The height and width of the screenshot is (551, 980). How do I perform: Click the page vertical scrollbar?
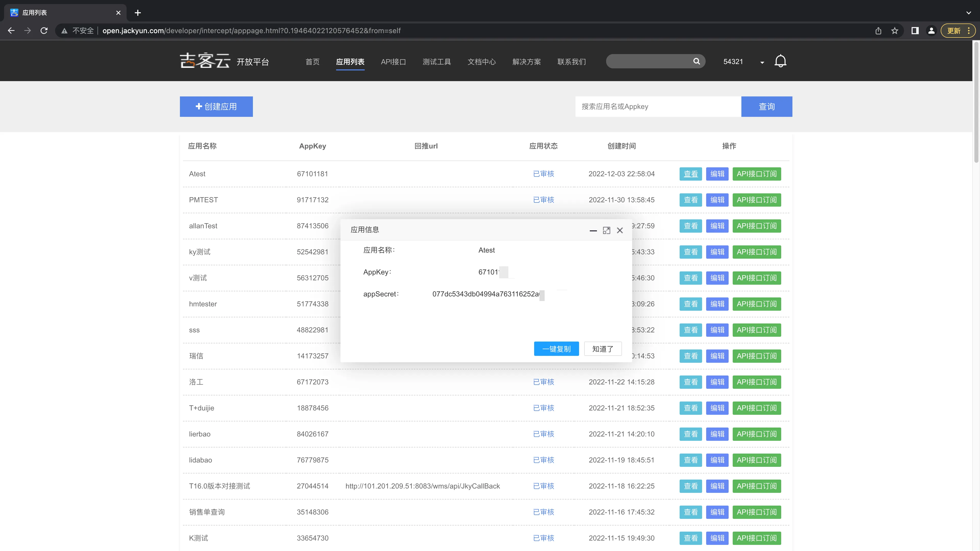(976, 103)
